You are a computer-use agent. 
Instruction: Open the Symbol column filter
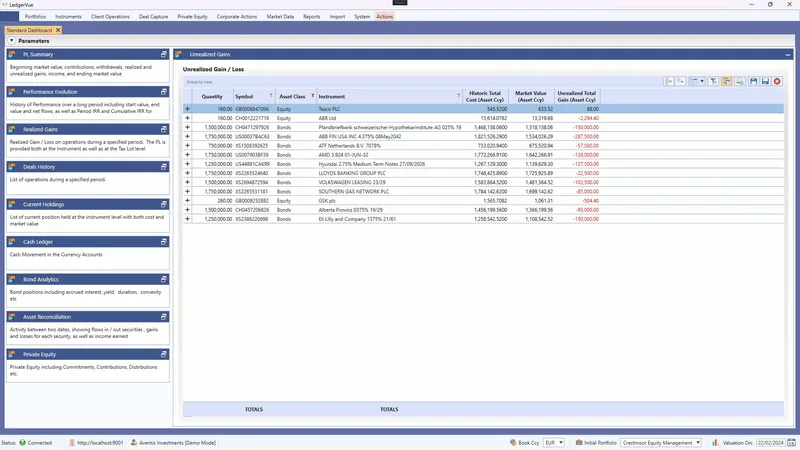click(x=271, y=95)
